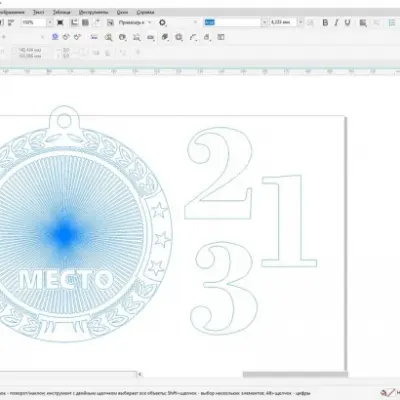The image size is (400, 400).
Task: Click the zoom level field showing 100%
Action: coord(33,22)
